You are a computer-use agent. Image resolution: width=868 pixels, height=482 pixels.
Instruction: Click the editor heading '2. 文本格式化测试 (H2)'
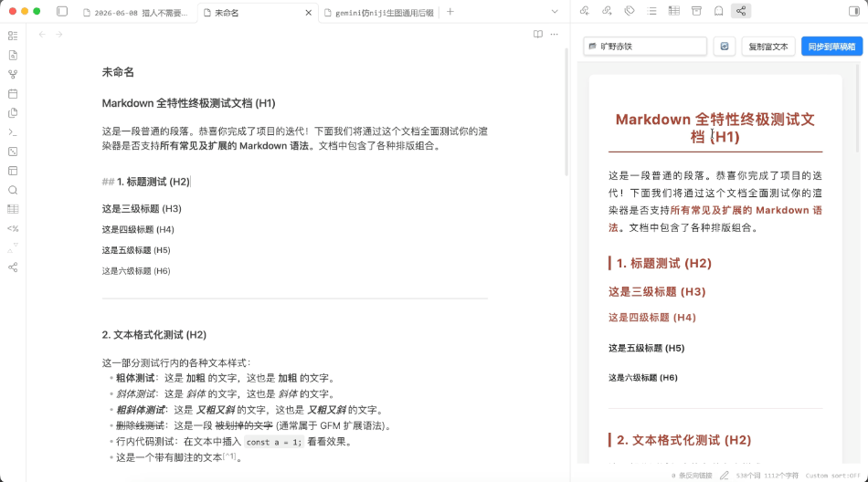[x=153, y=335]
